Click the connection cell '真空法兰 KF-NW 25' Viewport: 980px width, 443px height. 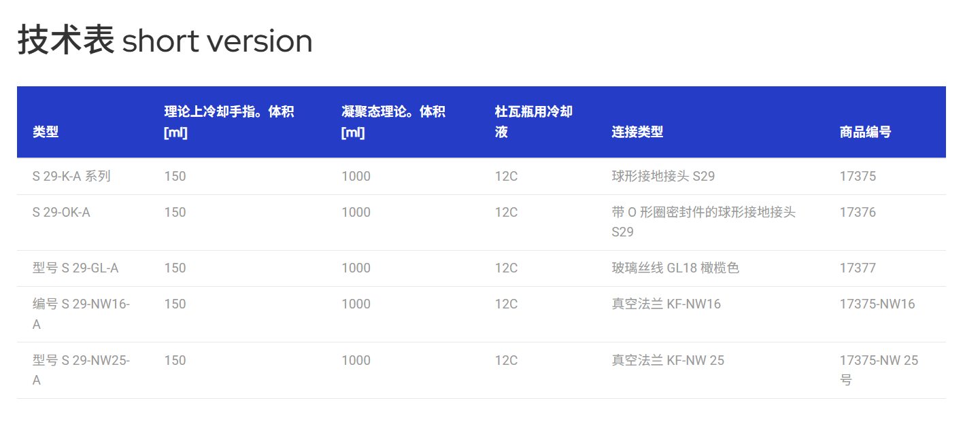[x=668, y=361]
